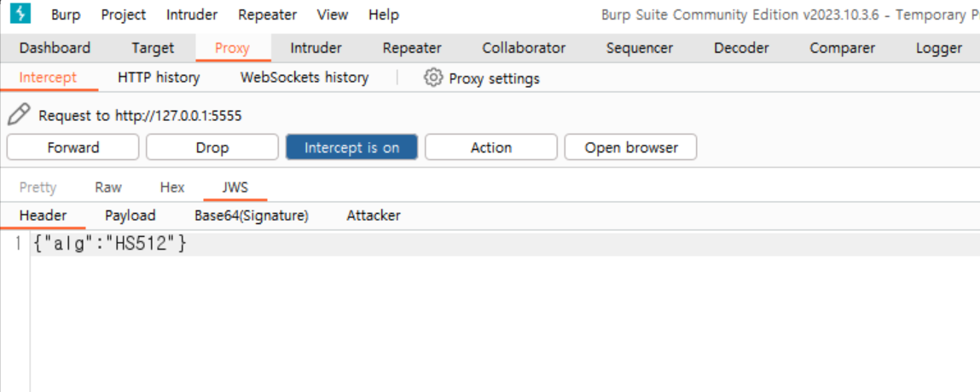Image resolution: width=980 pixels, height=392 pixels.
Task: Open the Decoder tab
Action: (x=741, y=48)
